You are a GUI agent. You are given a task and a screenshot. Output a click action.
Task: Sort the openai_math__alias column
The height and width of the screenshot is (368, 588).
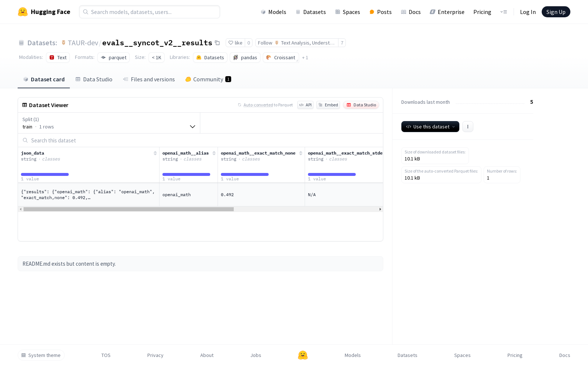point(214,153)
